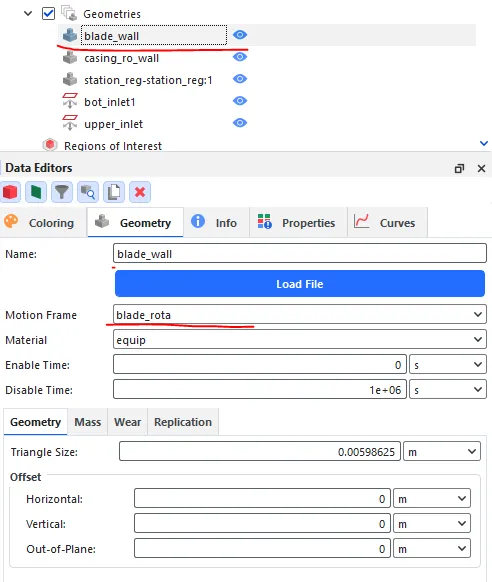
Task: Click the red cube toolbar icon
Action: [10, 192]
